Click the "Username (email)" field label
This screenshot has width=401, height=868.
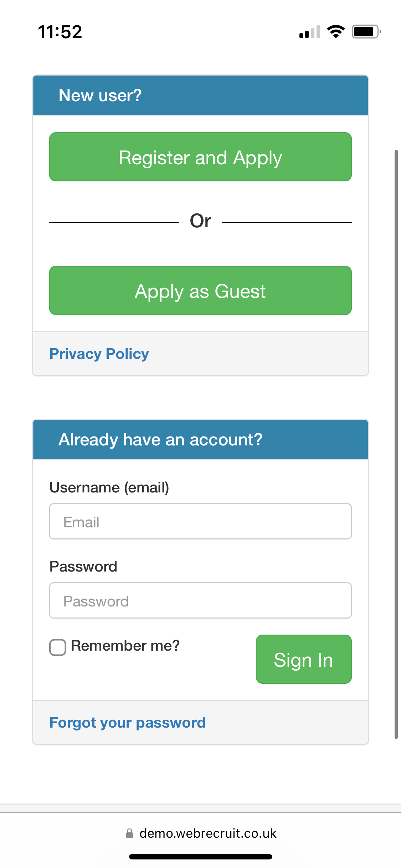tap(109, 487)
